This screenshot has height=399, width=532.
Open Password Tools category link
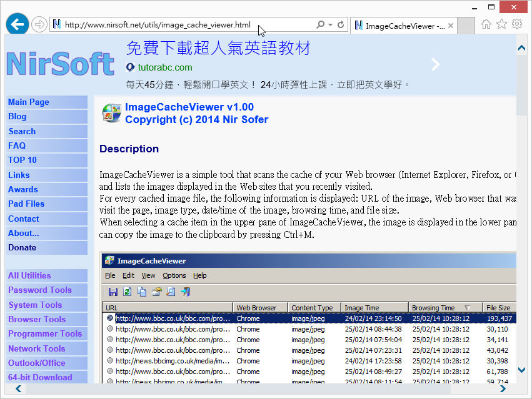point(47,290)
